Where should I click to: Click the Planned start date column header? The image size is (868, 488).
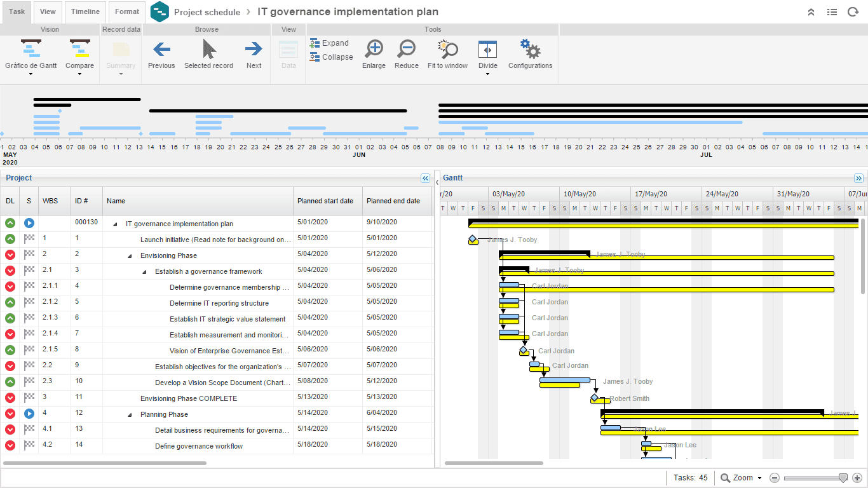click(328, 201)
